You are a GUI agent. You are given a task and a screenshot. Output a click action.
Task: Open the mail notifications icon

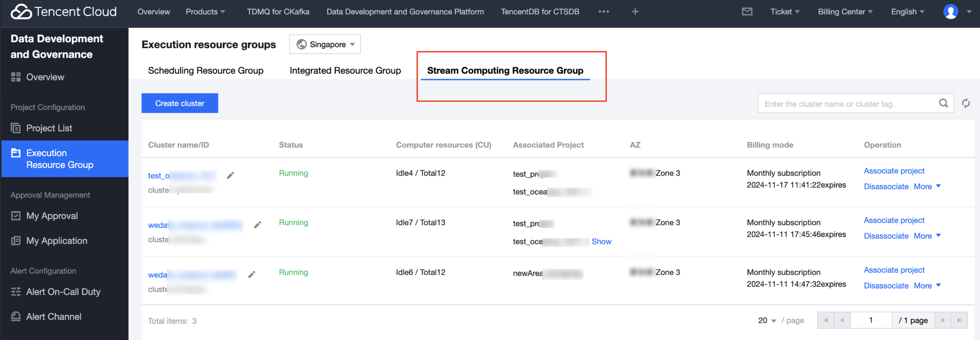(x=747, y=12)
